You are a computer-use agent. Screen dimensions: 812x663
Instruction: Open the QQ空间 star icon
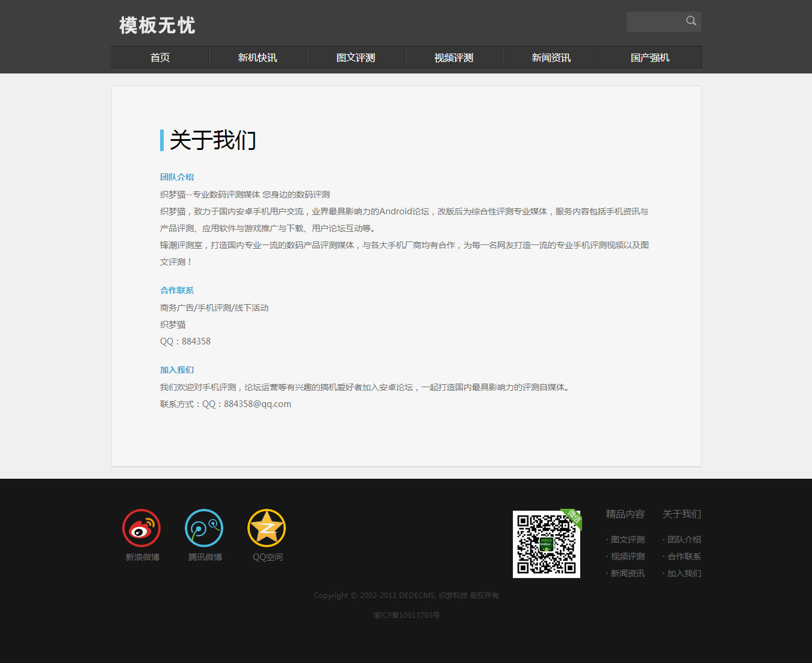[x=267, y=528]
